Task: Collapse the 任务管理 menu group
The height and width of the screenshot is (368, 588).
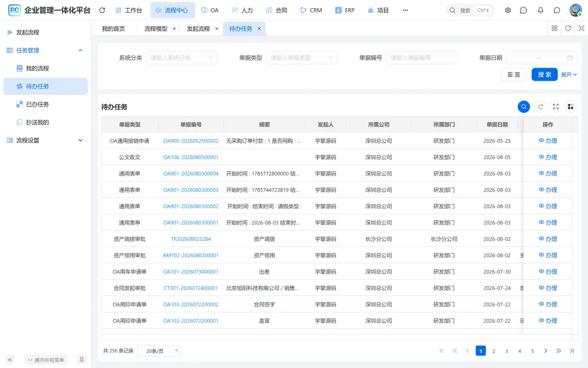Action: (x=80, y=50)
